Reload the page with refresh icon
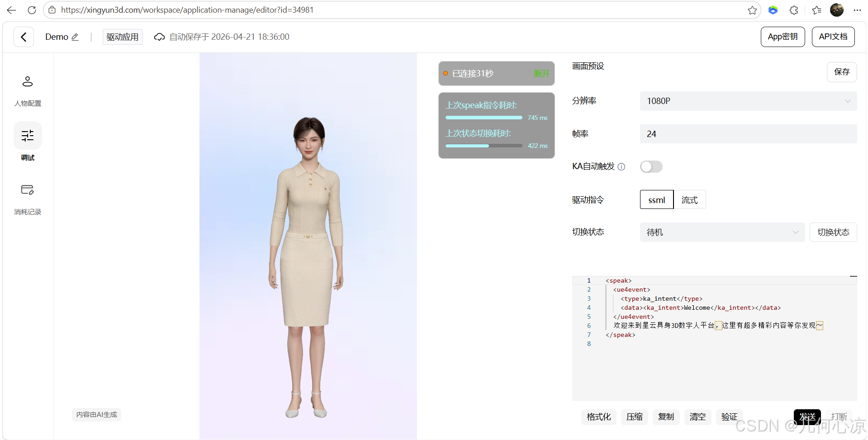This screenshot has height=440, width=868. coord(32,10)
